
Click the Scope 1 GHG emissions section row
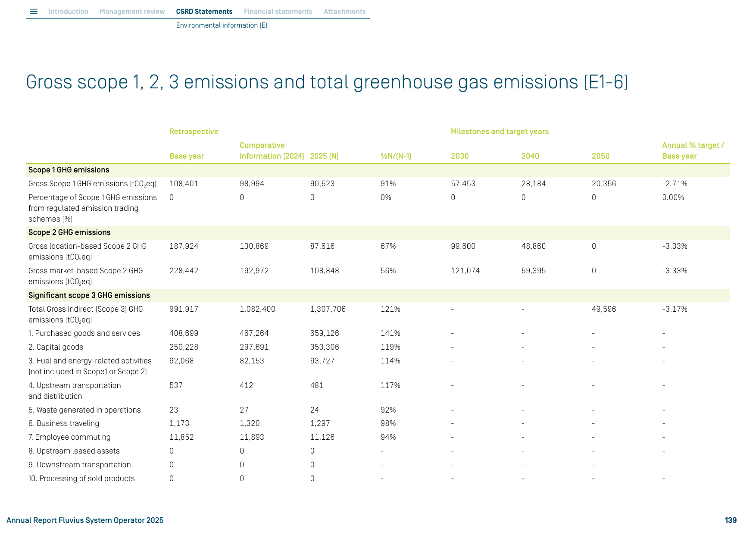pyautogui.click(x=378, y=170)
